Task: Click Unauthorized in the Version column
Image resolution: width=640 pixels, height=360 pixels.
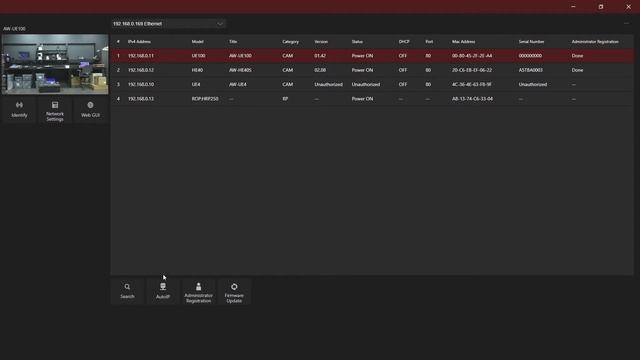Action: coord(328,84)
